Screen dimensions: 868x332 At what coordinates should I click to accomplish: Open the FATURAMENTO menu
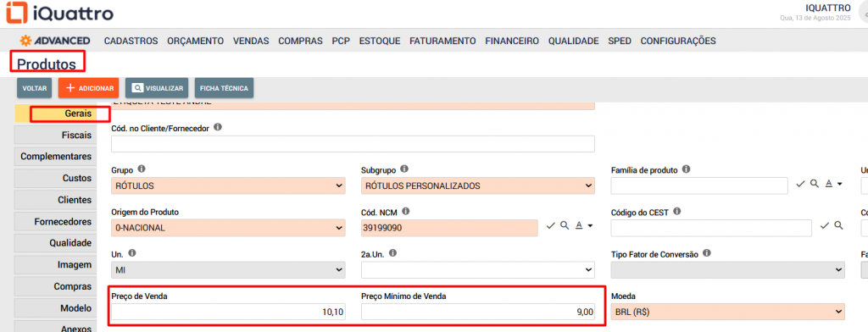442,41
